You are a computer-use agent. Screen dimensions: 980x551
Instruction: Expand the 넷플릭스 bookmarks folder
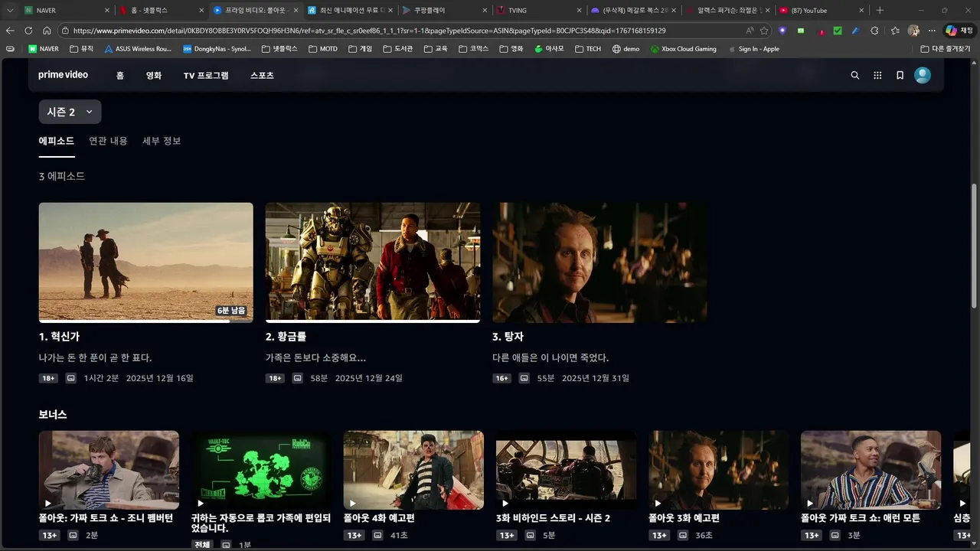[279, 49]
